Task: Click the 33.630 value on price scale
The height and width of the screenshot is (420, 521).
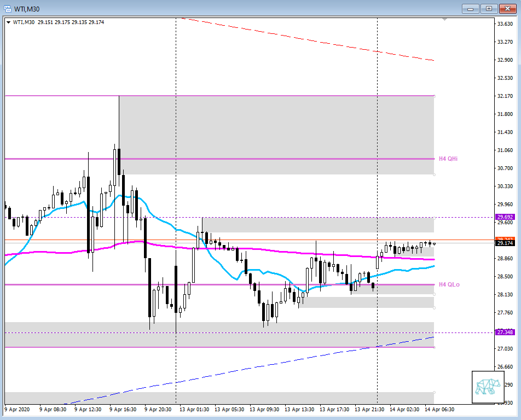Action: (x=504, y=24)
